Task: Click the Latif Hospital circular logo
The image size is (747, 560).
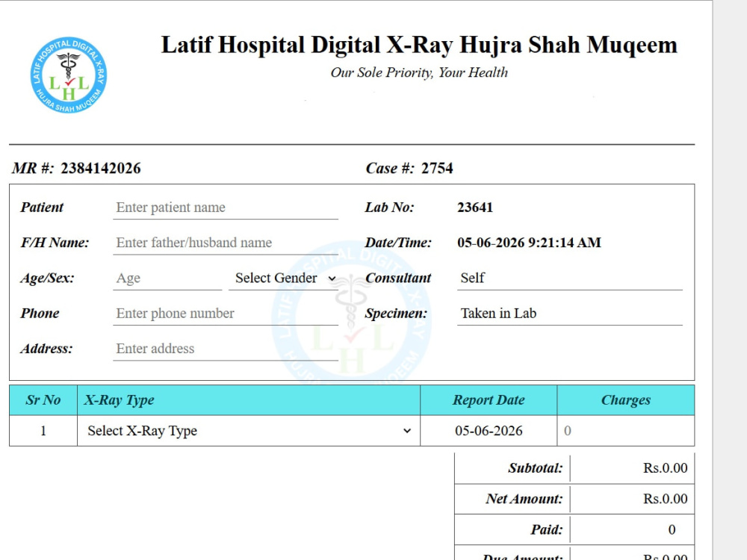Action: (x=69, y=75)
